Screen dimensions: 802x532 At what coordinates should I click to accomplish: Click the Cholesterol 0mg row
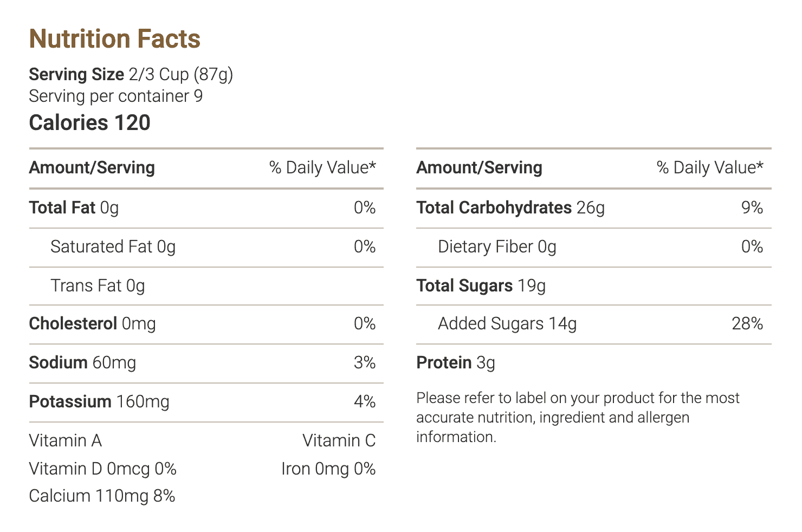click(x=206, y=325)
